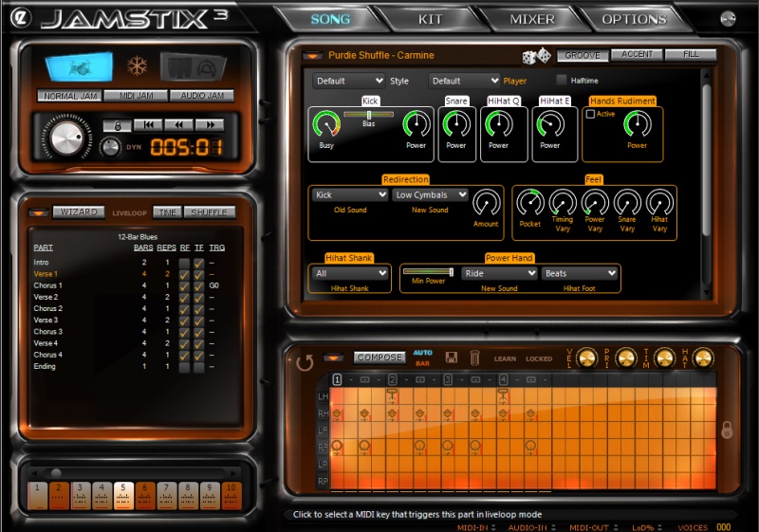Image resolution: width=759 pixels, height=532 pixels.
Task: Click the padlock icon beside the grid
Action: [727, 428]
